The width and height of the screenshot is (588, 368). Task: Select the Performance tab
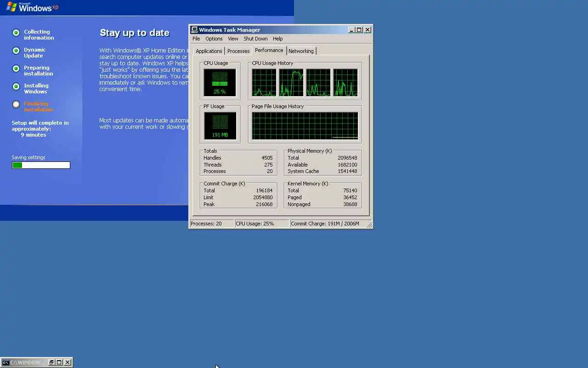click(x=269, y=50)
